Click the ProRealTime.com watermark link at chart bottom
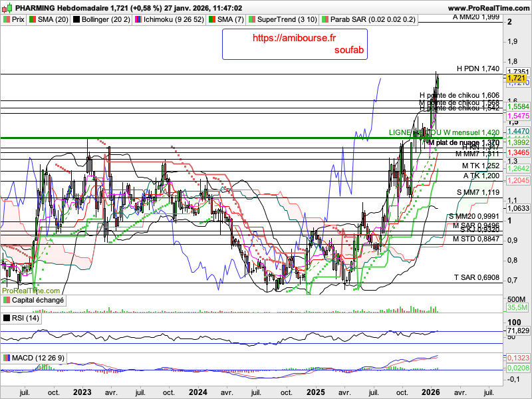532x399 pixels. (31, 291)
